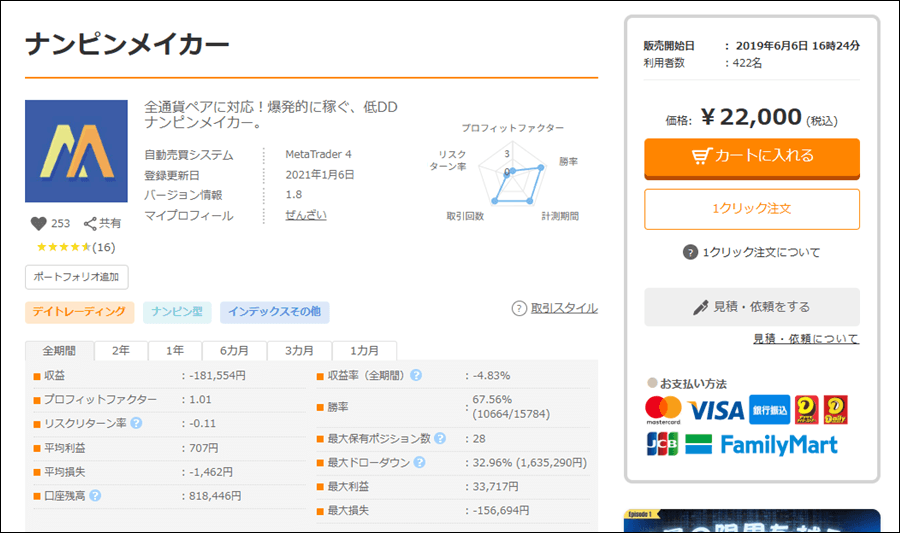
Task: Click help icon next to 最大ドローダウン
Action: [x=420, y=463]
